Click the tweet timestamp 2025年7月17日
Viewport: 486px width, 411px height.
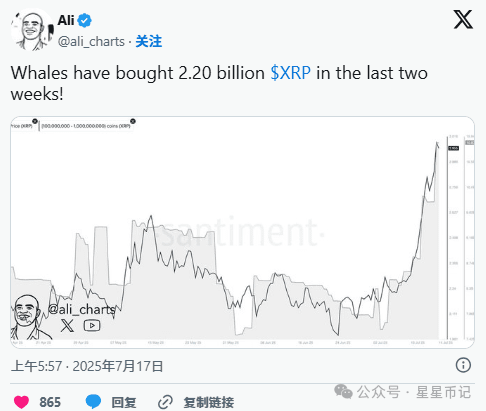(118, 366)
